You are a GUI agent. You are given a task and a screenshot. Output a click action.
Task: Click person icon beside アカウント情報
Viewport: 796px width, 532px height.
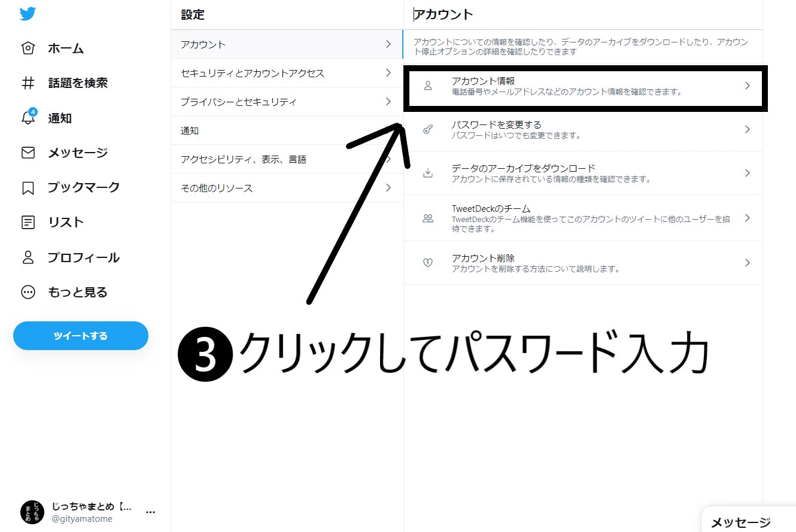click(x=428, y=86)
